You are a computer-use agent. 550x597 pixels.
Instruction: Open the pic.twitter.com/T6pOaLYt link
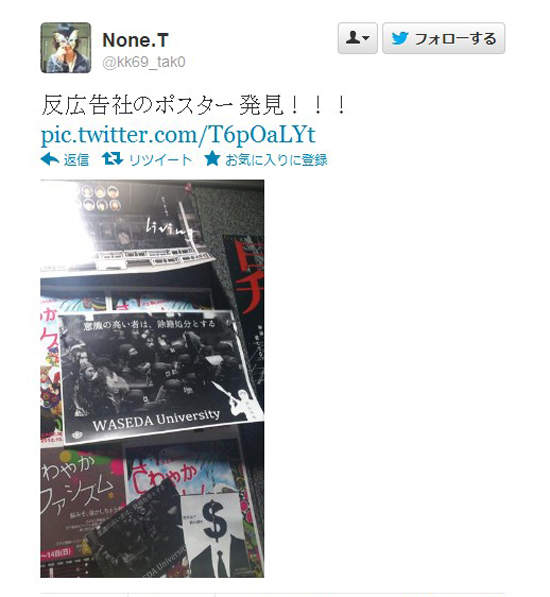[178, 134]
